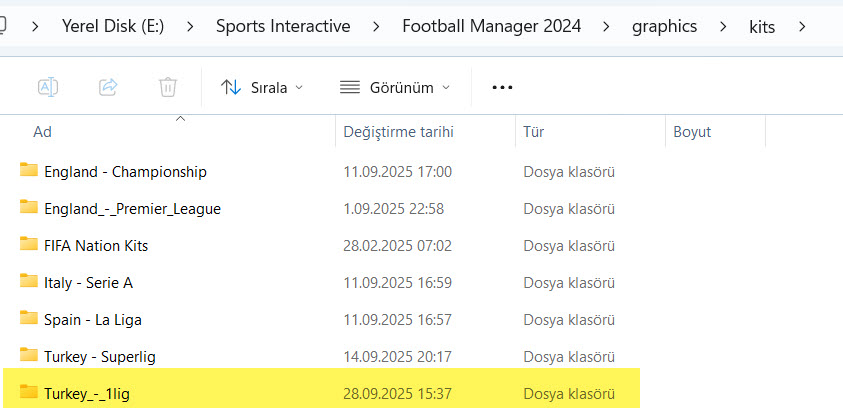843x408 pixels.
Task: Click the Delete trash can icon
Action: [168, 87]
